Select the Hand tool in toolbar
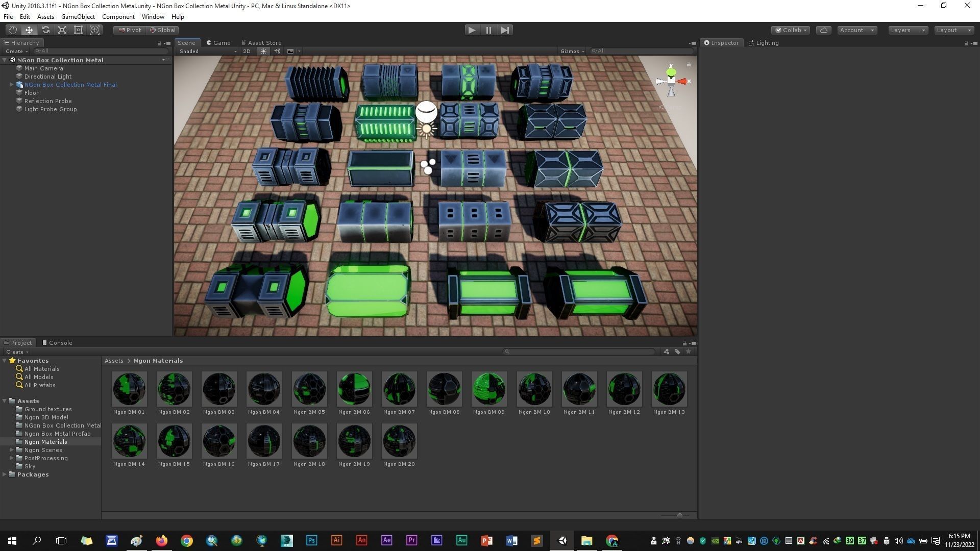The image size is (980, 551). point(12,30)
